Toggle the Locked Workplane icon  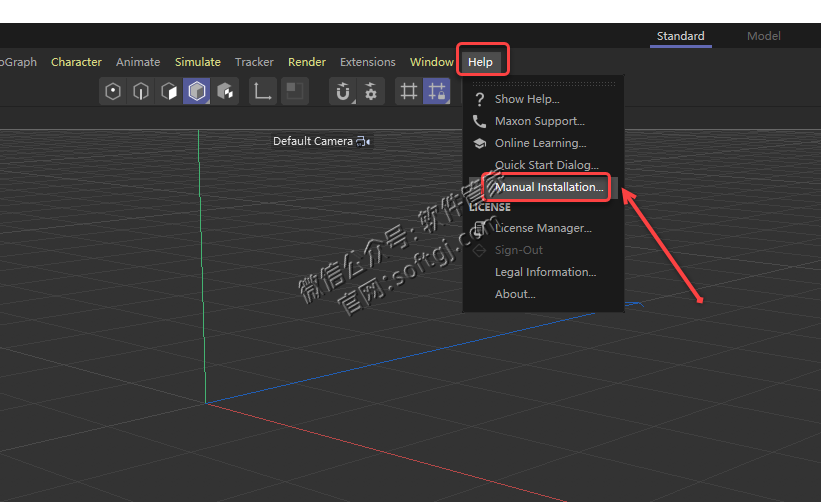pyautogui.click(x=436, y=92)
